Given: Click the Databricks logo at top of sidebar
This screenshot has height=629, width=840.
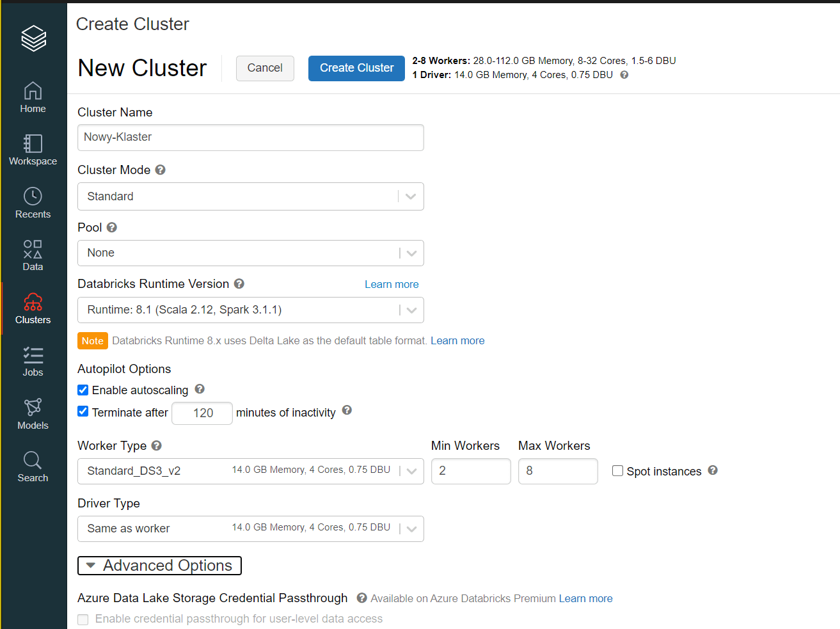Looking at the screenshot, I should [x=33, y=38].
